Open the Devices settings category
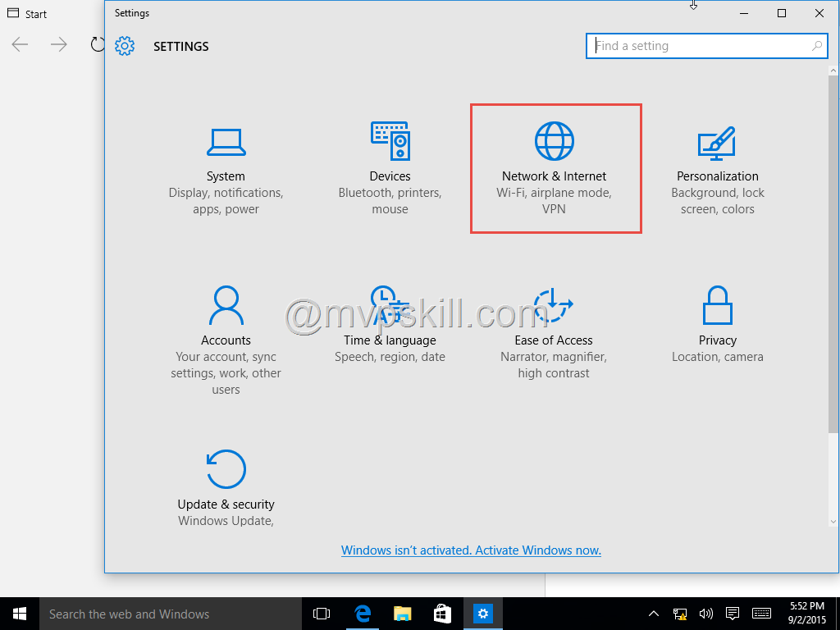840x630 pixels. pos(390,169)
